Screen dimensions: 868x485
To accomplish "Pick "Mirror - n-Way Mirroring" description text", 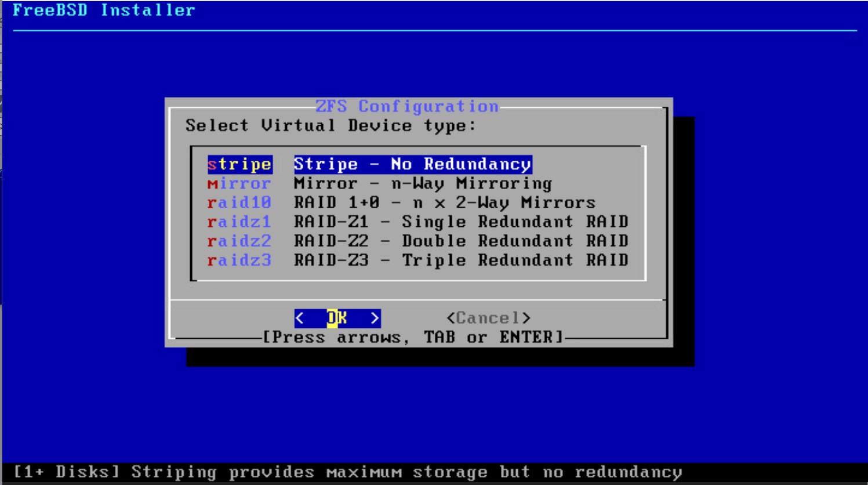I will point(423,183).
